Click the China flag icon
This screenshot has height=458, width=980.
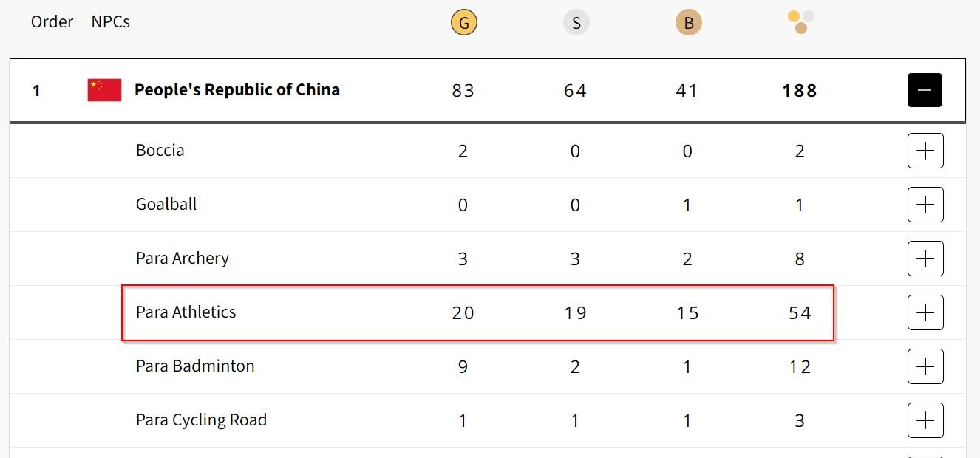pyautogui.click(x=104, y=90)
